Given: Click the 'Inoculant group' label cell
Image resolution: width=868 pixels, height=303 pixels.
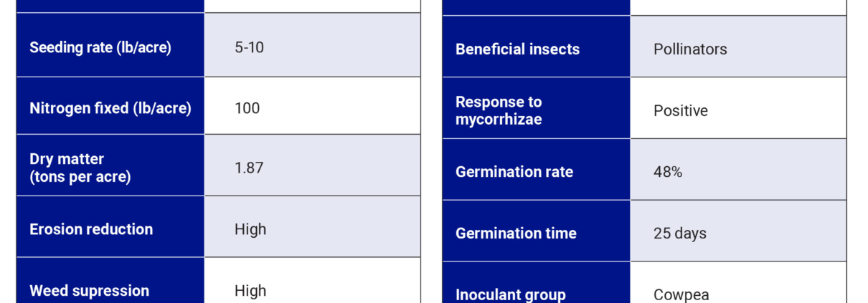Looking at the screenshot, I should (x=511, y=294).
